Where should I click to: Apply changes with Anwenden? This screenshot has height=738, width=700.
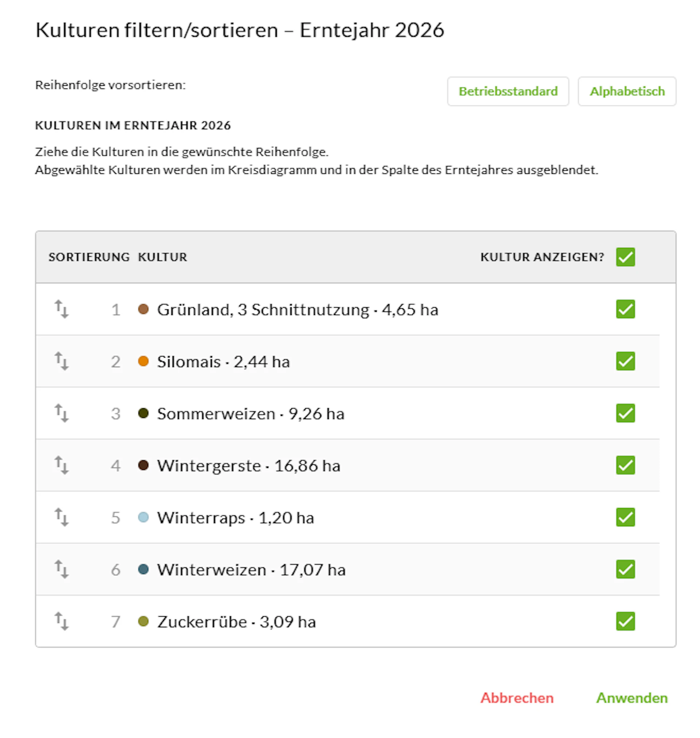point(632,698)
